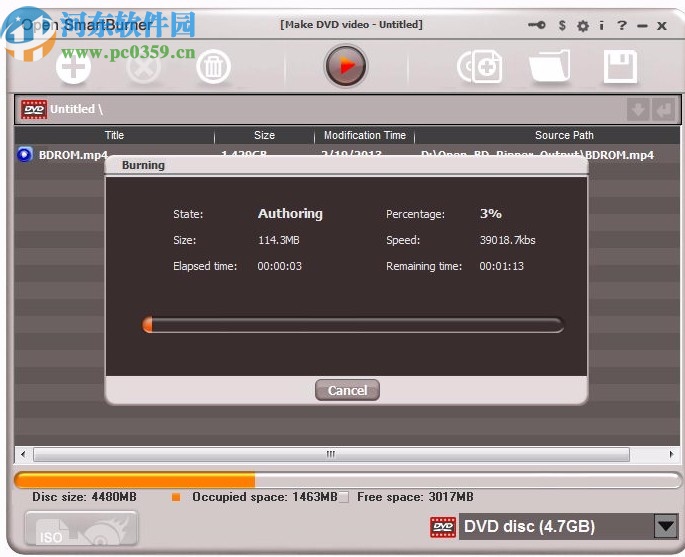The image size is (685, 557).
Task: Select the BDROM.mp4 file row
Action: coord(347,155)
